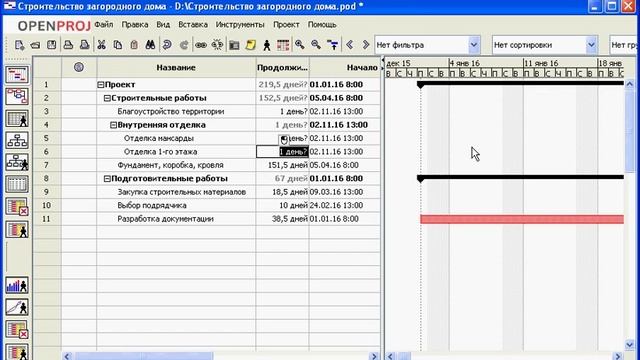
Task: Add task notes with the yellow note icon
Action: point(251,45)
